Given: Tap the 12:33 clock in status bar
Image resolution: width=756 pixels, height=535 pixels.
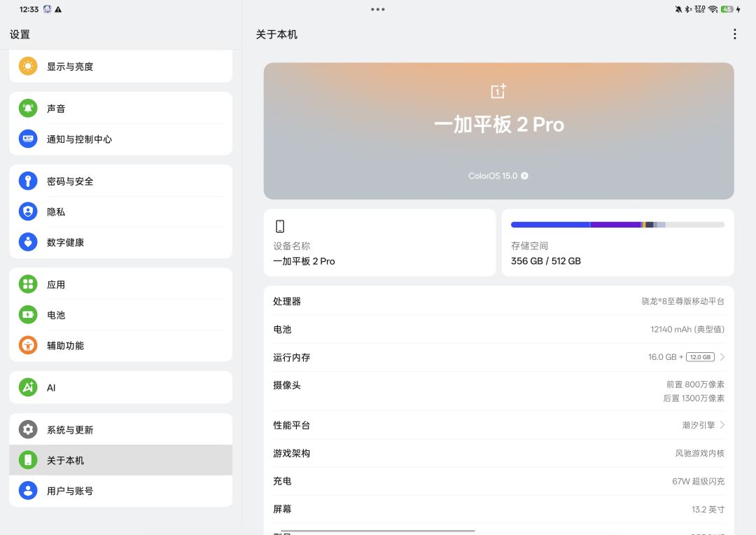Looking at the screenshot, I should 29,9.
